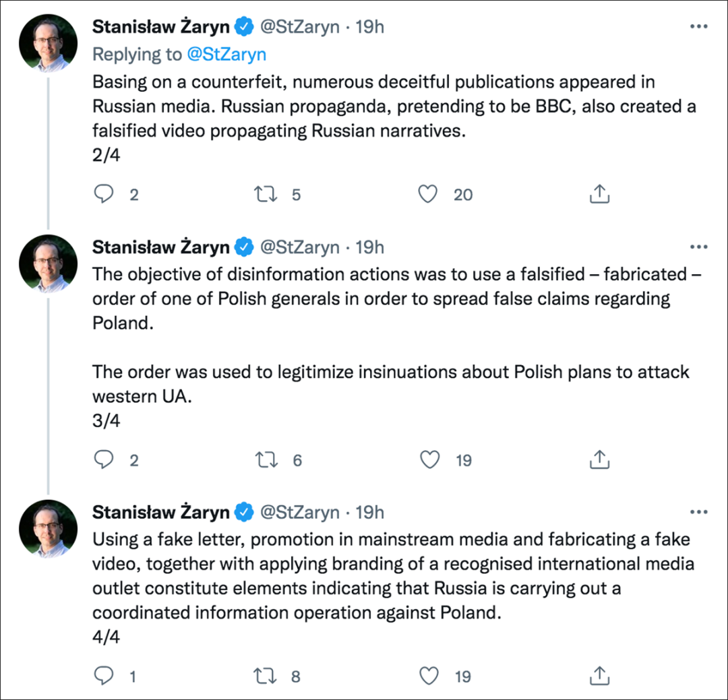Open more options on the 3/4 tweet
Viewport: 728px width, 700px height.
[x=699, y=247]
